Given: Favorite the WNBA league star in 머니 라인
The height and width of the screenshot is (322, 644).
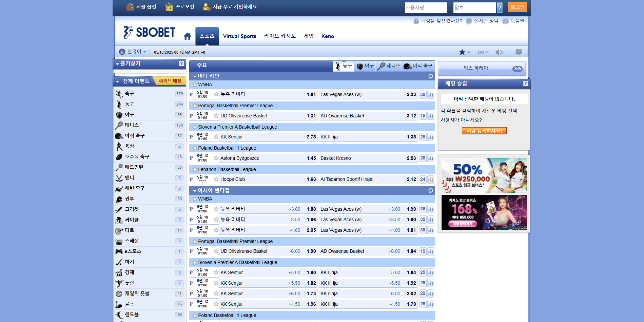Looking at the screenshot, I should click(195, 85).
